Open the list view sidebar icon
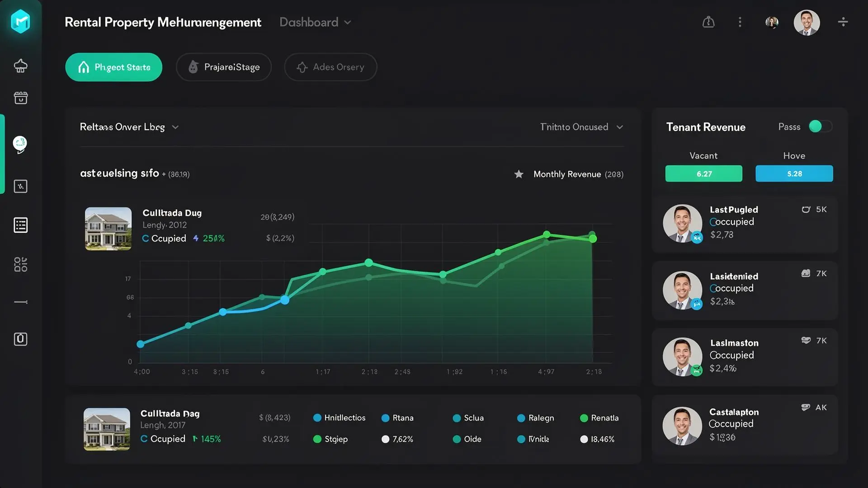 click(x=20, y=225)
